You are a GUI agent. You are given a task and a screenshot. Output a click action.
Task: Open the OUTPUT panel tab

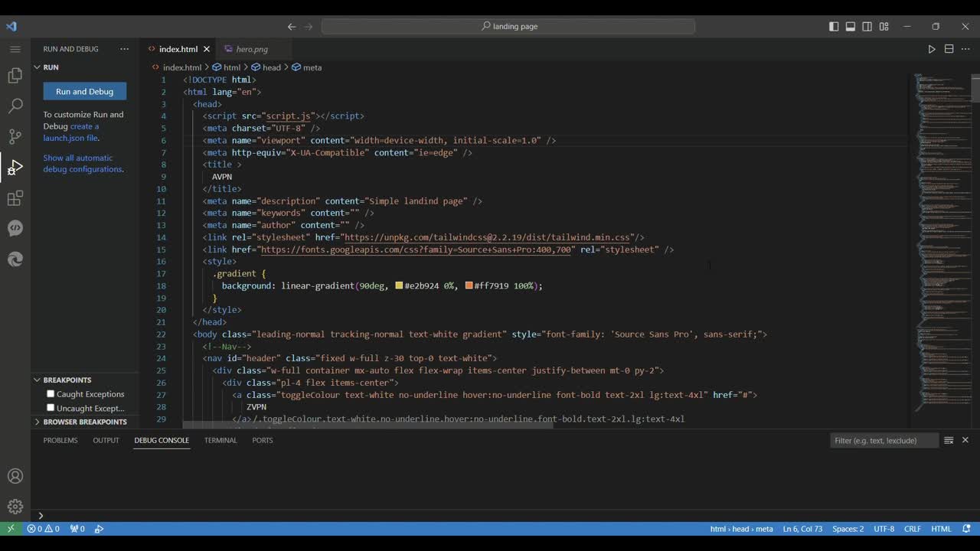click(x=106, y=440)
